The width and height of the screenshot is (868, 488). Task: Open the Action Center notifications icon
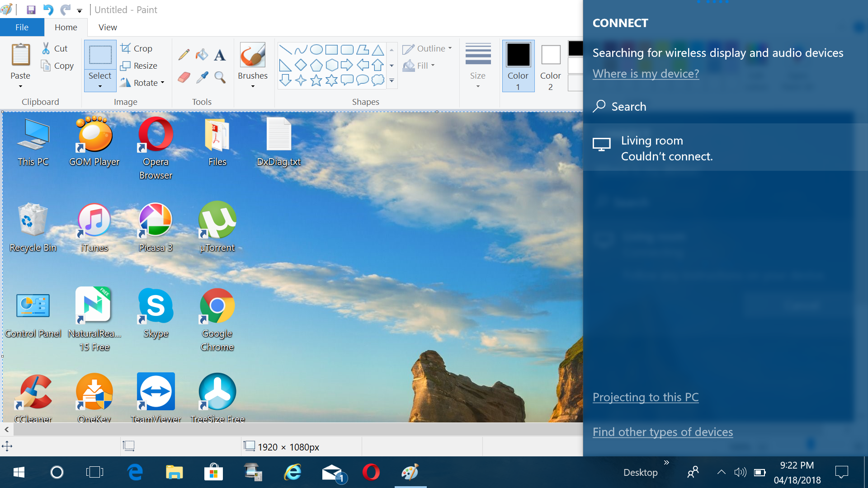coord(842,473)
